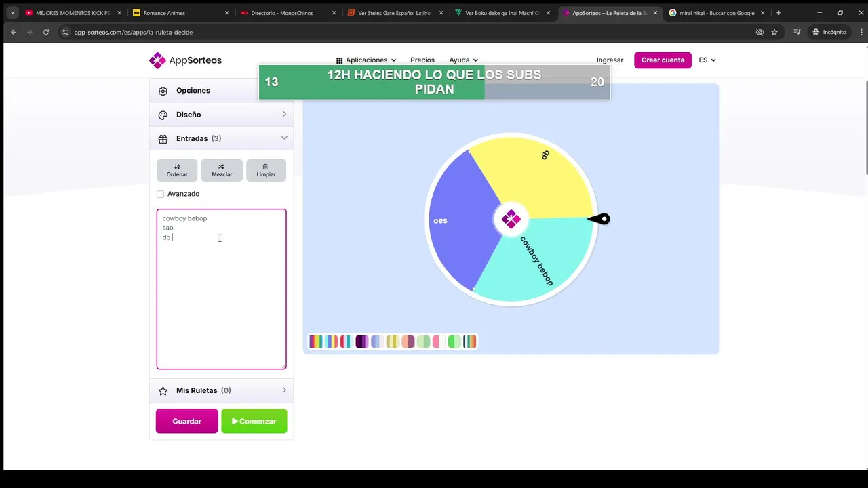Open a new browser tab

tap(778, 13)
